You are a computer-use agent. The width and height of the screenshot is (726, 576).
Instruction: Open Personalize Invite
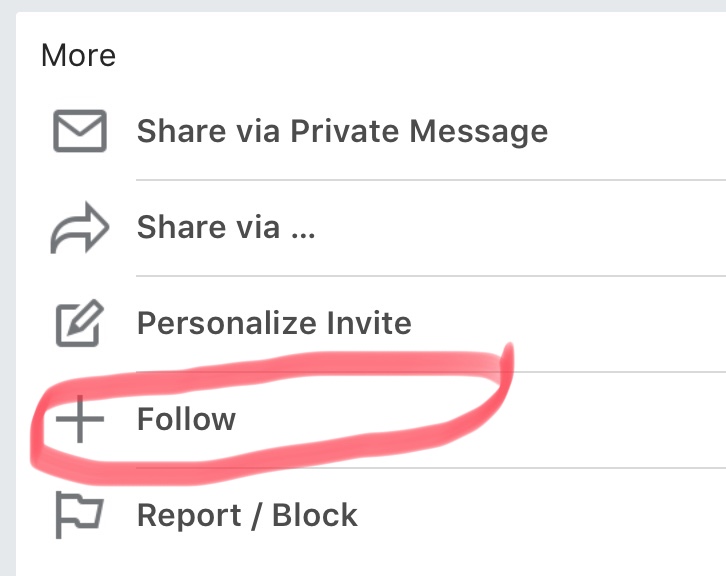371,323
